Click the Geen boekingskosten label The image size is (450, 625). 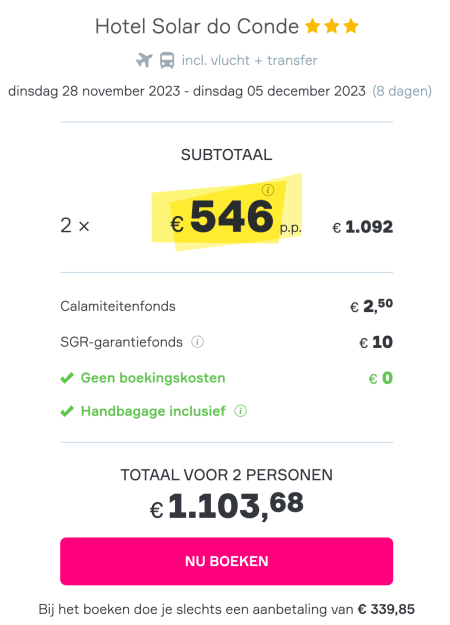pos(153,378)
